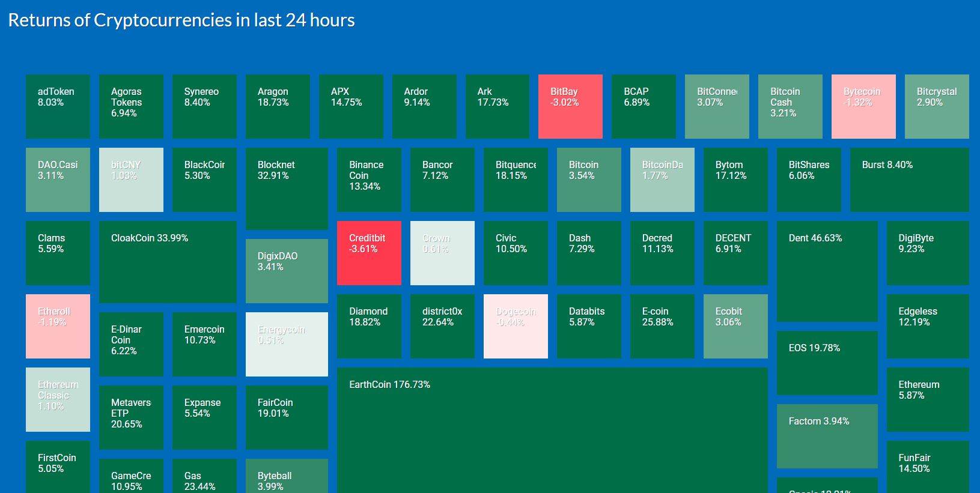The height and width of the screenshot is (493, 980).
Task: Select the BitShares 6.06% tile
Action: click(x=809, y=180)
